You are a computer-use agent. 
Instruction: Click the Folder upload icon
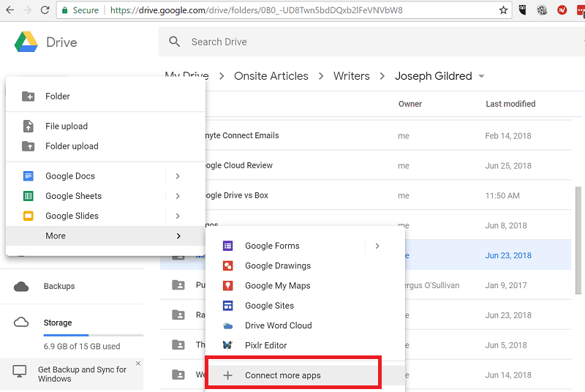tap(28, 146)
